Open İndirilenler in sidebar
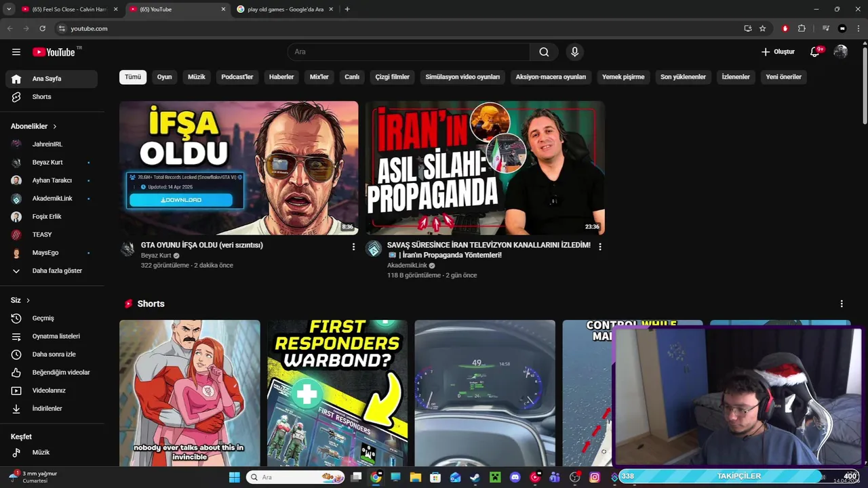The height and width of the screenshot is (488, 868). 52,409
